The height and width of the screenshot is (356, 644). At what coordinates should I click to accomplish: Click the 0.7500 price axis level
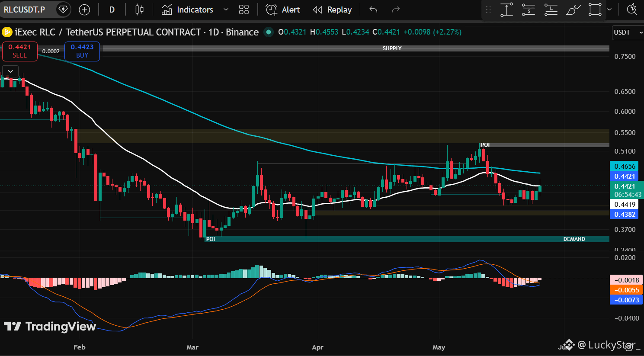(625, 57)
